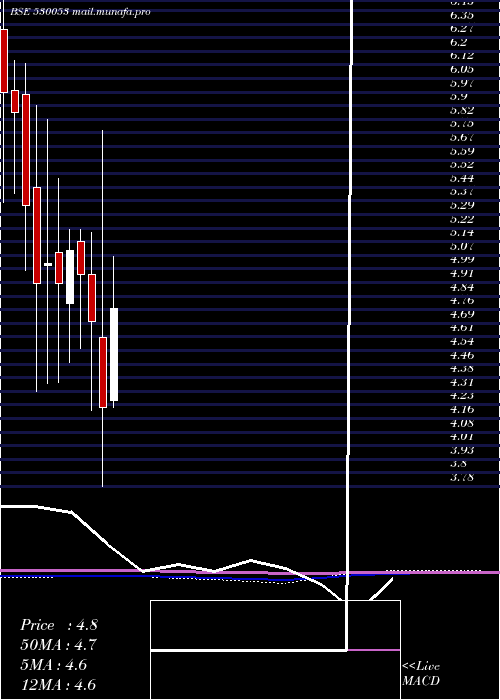
Task: Click the 5.9 price axis value
Action: (x=459, y=97)
